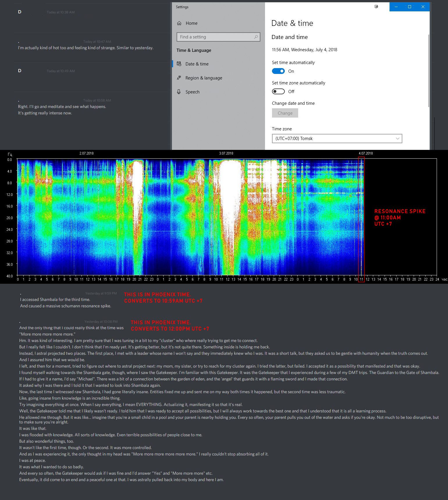
Task: Open the Time zone dropdown (UTC+07:00) Tomsk
Action: pos(337,139)
